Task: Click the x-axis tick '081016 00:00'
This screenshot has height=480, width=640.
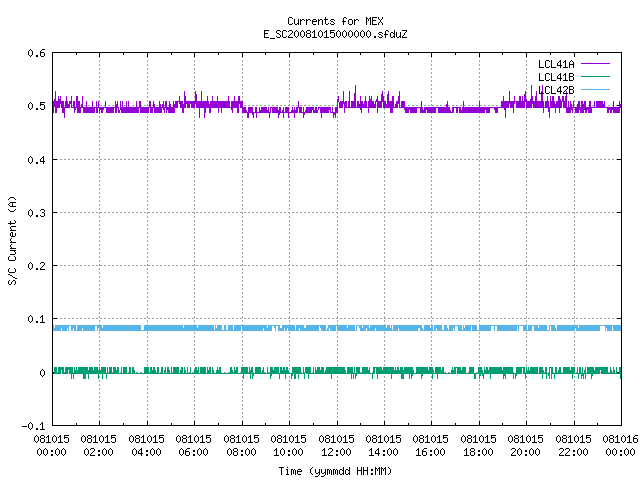Action: 620,445
